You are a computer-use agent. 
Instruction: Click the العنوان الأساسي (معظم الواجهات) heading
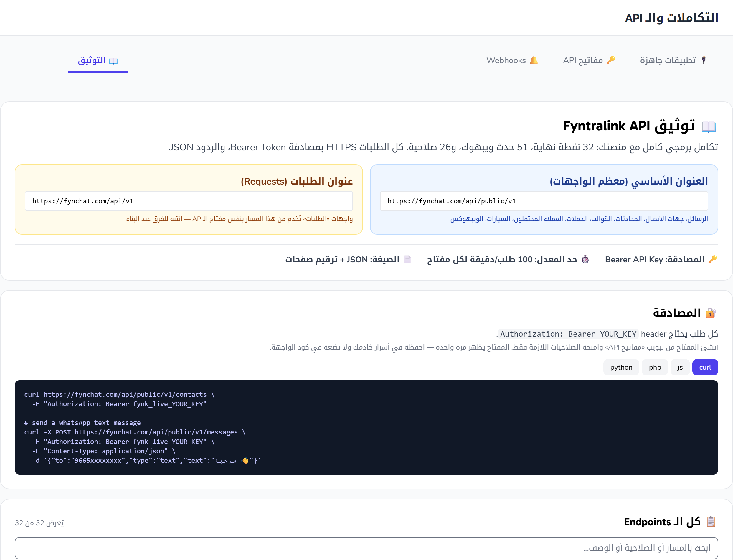pos(629,181)
